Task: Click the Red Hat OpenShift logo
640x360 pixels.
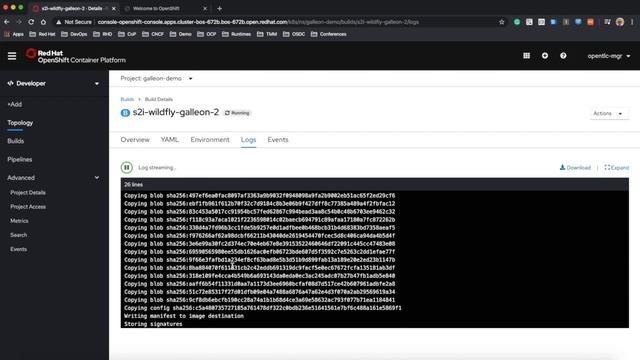Action: coord(76,56)
